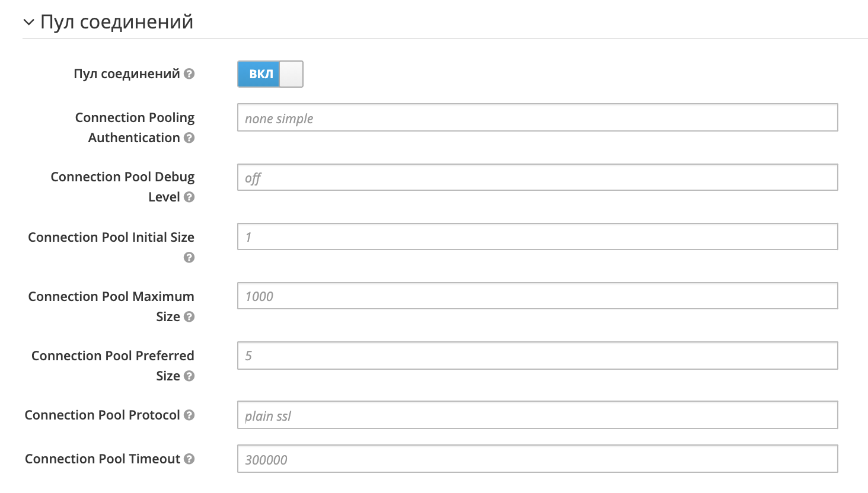Image resolution: width=868 pixels, height=493 pixels.
Task: Click Connection Pool Initial Size help icon
Action: 189,257
